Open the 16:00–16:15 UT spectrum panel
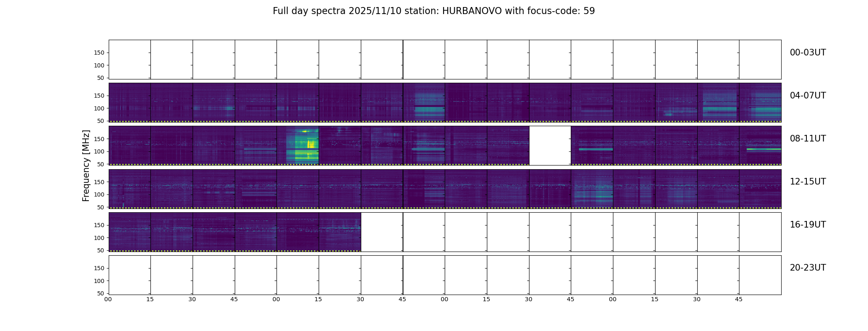This screenshot has height=331, width=868. point(130,232)
